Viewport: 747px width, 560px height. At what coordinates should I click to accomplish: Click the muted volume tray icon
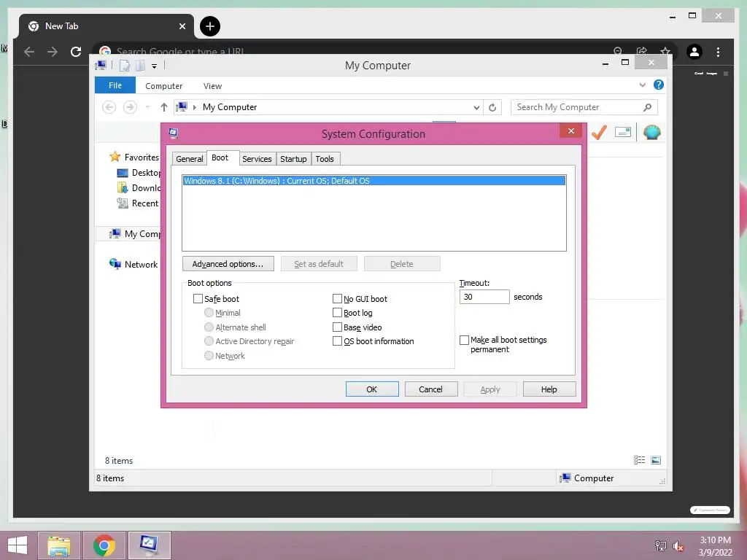pyautogui.click(x=678, y=546)
